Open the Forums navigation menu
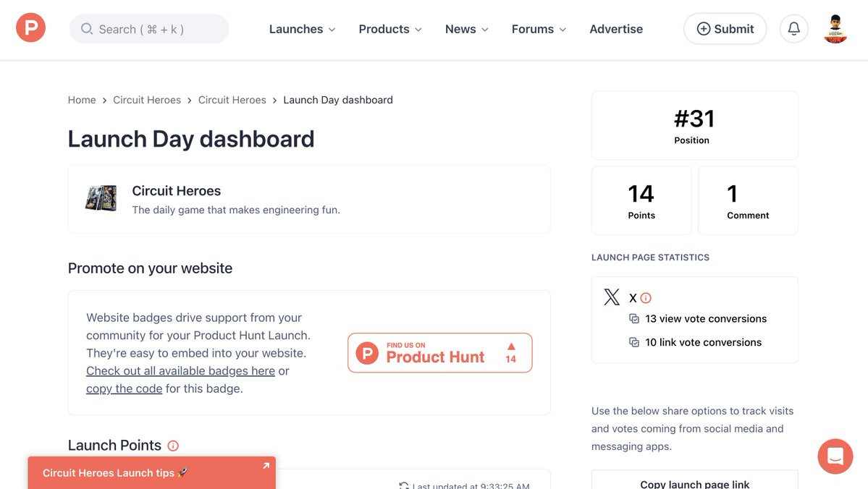The image size is (868, 489). click(539, 29)
